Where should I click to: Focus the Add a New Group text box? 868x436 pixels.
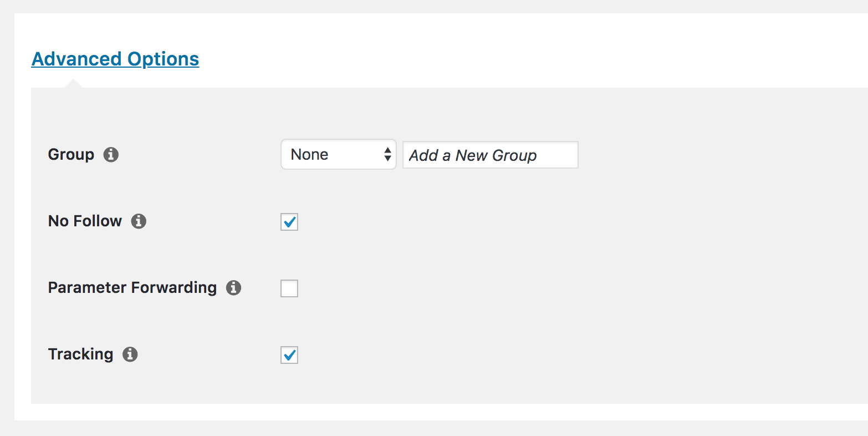point(489,155)
